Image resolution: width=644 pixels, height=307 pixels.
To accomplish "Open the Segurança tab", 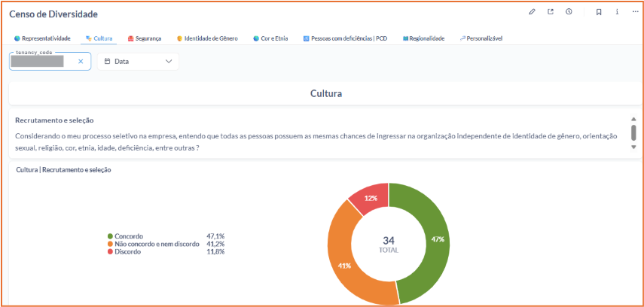I will (x=145, y=38).
